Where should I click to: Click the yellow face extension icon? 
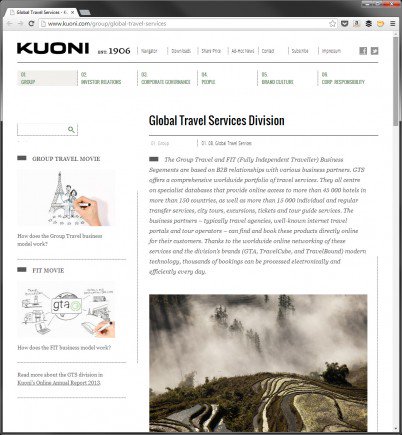pyautogui.click(x=380, y=24)
